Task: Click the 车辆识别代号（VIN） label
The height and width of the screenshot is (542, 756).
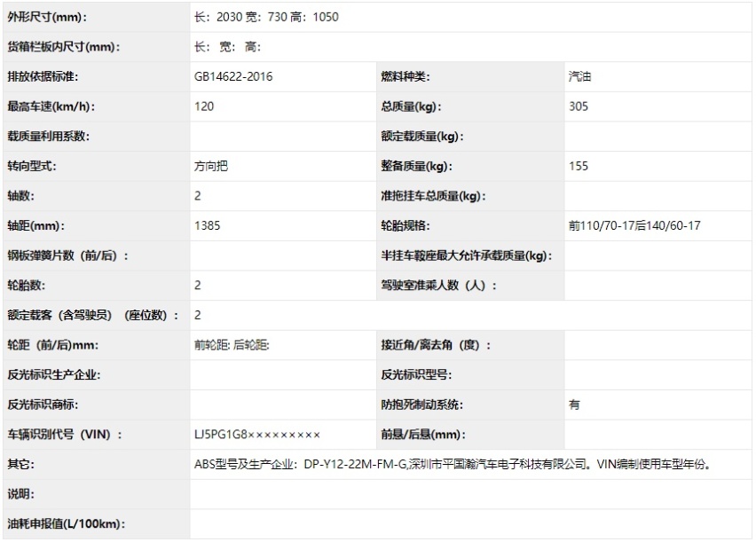Action: 65,435
